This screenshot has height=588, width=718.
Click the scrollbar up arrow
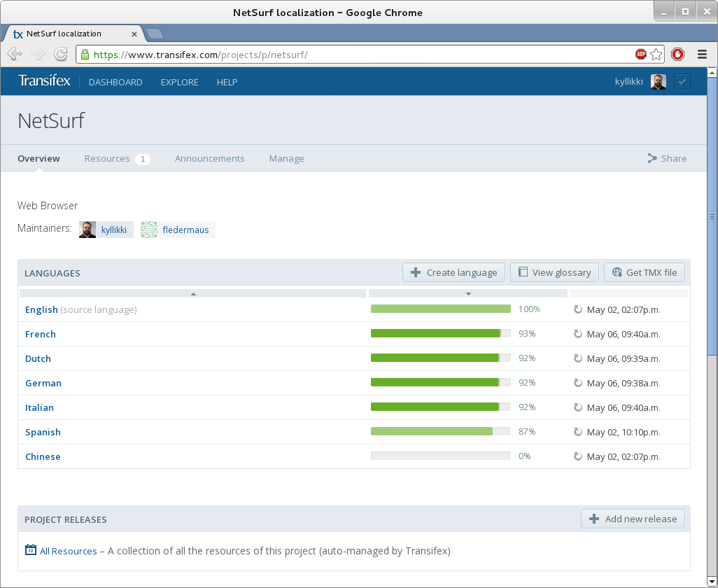pyautogui.click(x=712, y=72)
